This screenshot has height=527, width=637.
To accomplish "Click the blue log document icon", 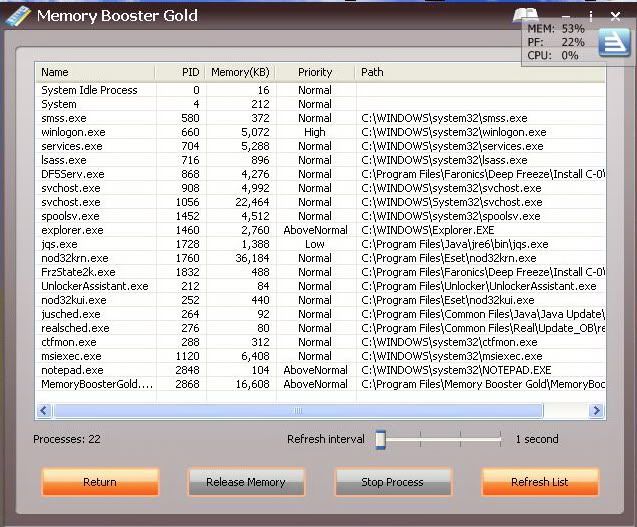I will tap(613, 42).
